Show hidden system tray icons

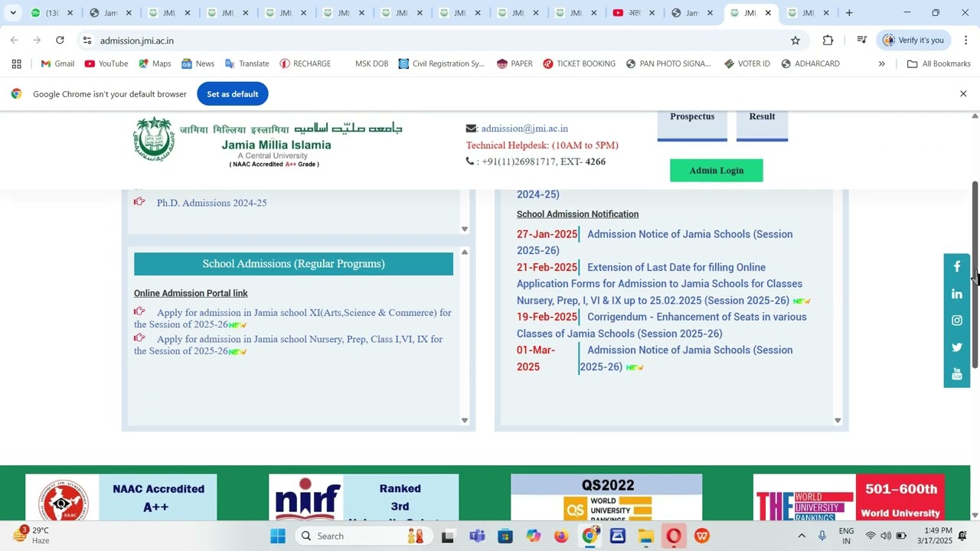pyautogui.click(x=802, y=536)
